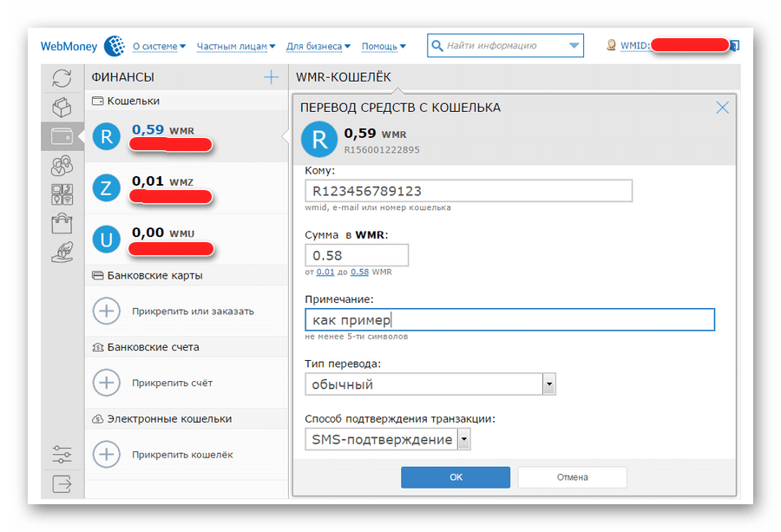This screenshot has height=532, width=781.
Task: Click the logout icon at sidebar bottom
Action: [62, 483]
